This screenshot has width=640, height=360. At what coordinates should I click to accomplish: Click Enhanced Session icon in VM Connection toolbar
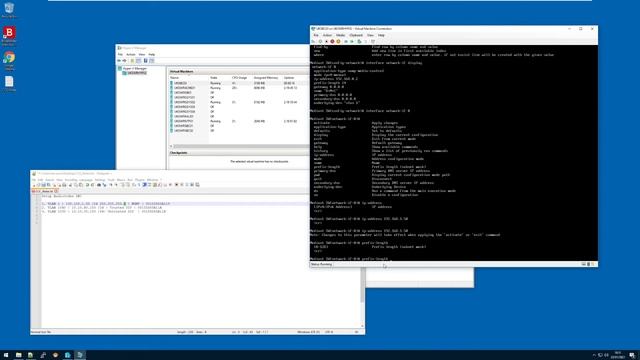coord(373,41)
